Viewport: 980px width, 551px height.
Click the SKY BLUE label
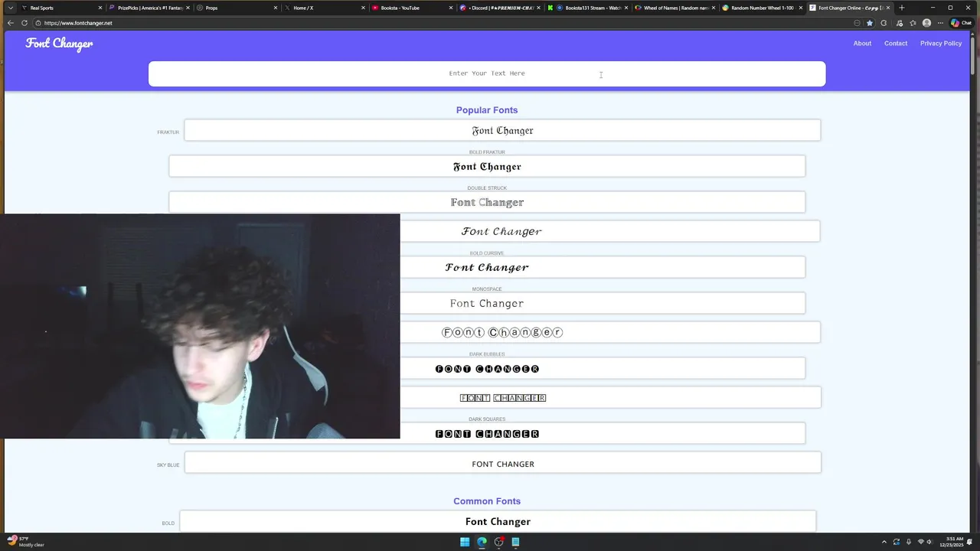pyautogui.click(x=168, y=465)
